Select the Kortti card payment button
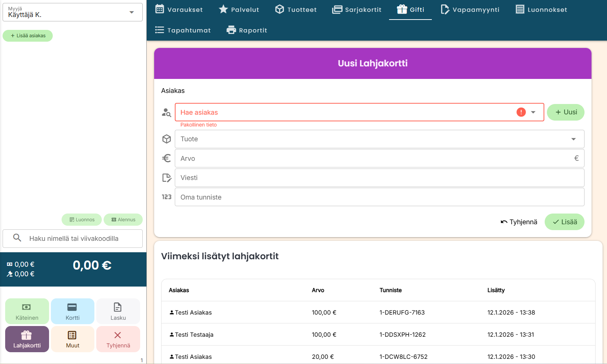607x364 pixels. (72, 311)
